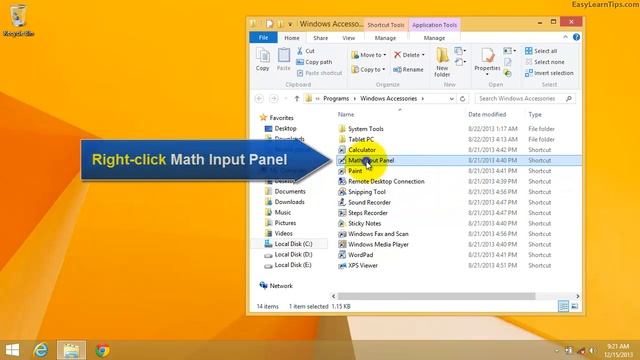
Task: Switch to Details view icon
Action: (x=563, y=306)
